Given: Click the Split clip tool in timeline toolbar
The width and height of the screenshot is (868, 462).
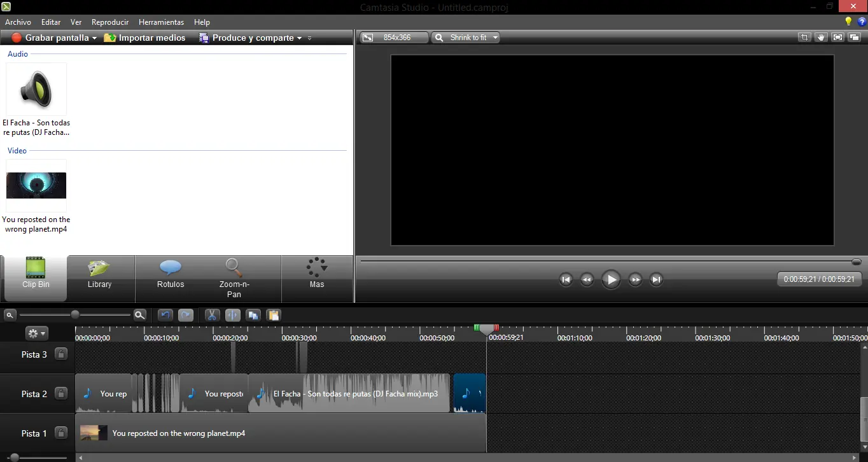Looking at the screenshot, I should 232,315.
